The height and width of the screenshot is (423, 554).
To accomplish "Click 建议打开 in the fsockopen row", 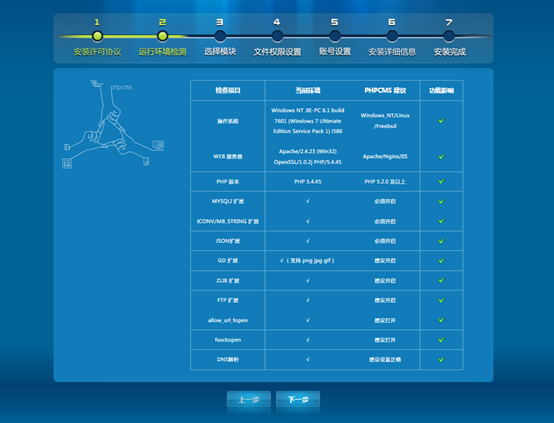I will (385, 340).
